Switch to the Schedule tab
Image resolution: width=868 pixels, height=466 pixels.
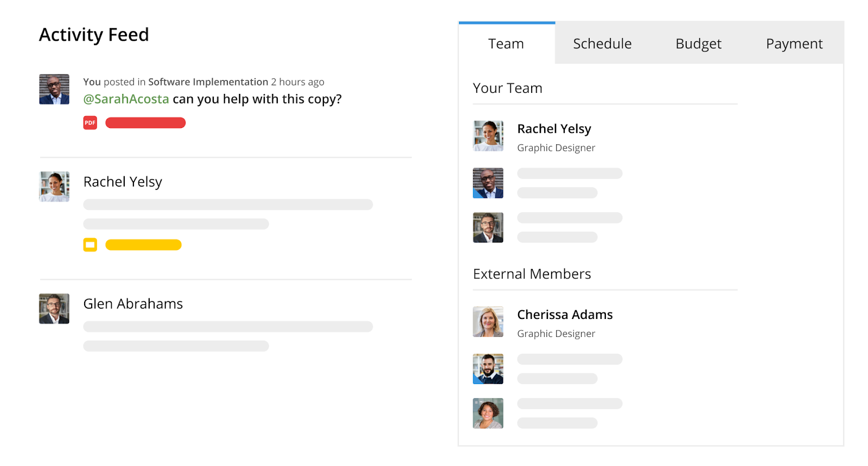point(602,43)
